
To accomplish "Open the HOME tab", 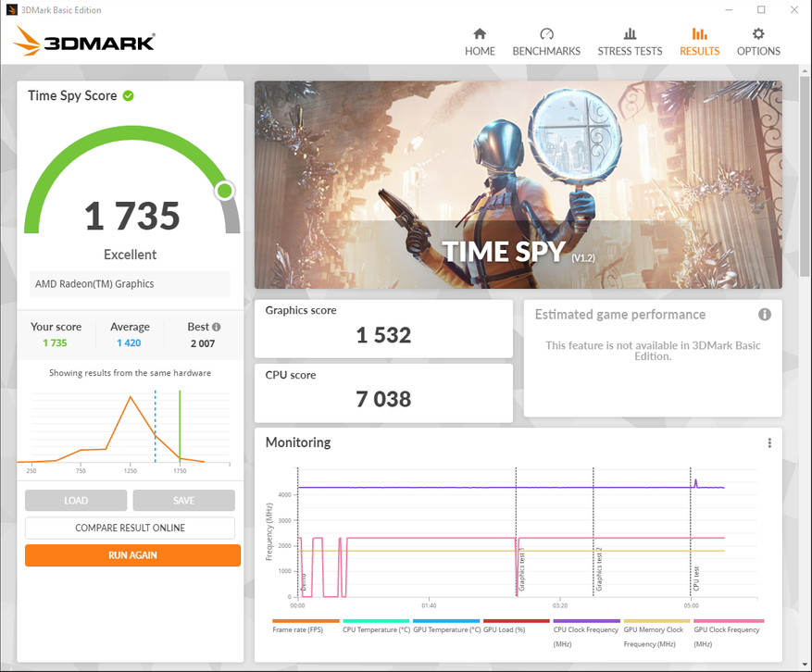I will 480,43.
